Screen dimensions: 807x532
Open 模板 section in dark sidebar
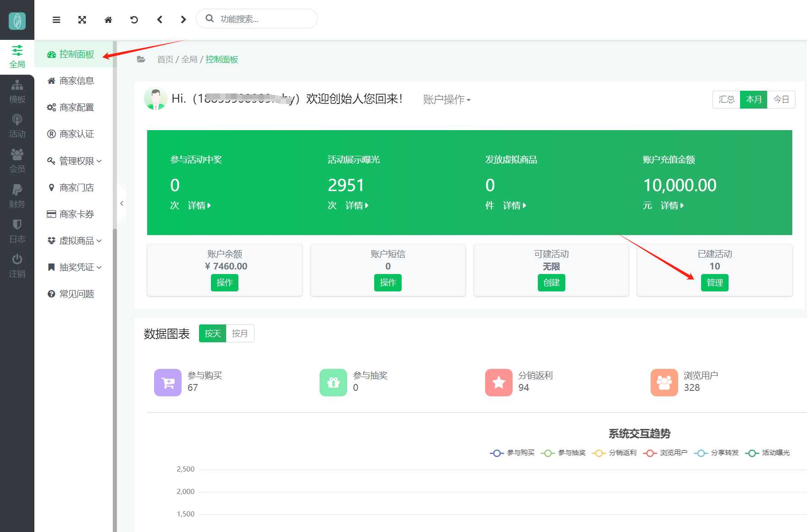pos(17,92)
